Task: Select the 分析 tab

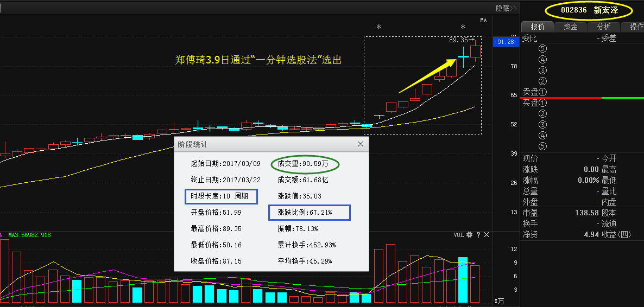Action: point(603,27)
